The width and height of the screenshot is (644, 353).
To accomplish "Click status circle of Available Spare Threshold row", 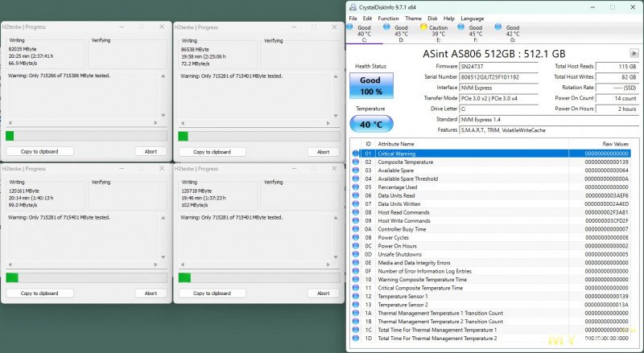I will tap(356, 179).
